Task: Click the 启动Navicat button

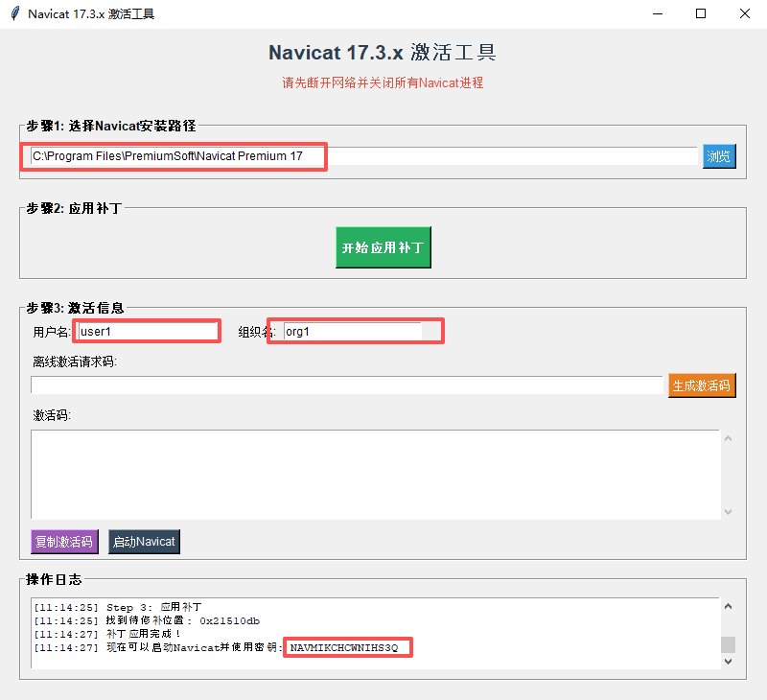Action: (x=144, y=542)
